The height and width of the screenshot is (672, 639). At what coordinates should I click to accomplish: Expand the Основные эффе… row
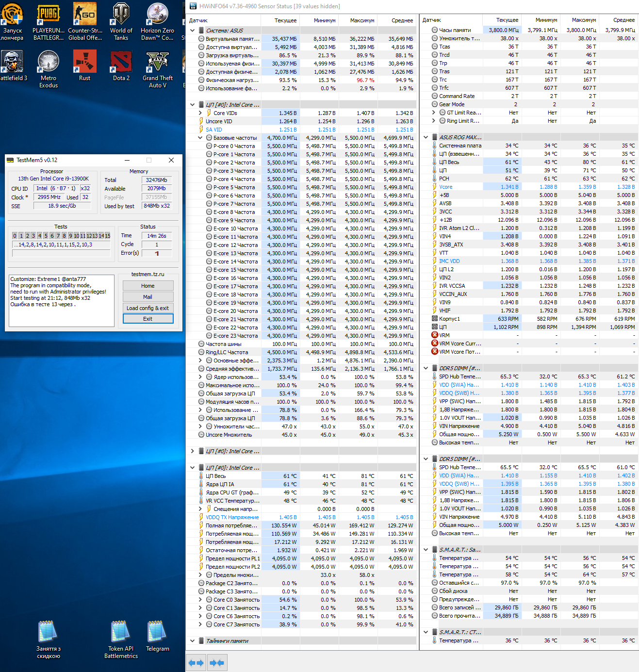pos(200,361)
